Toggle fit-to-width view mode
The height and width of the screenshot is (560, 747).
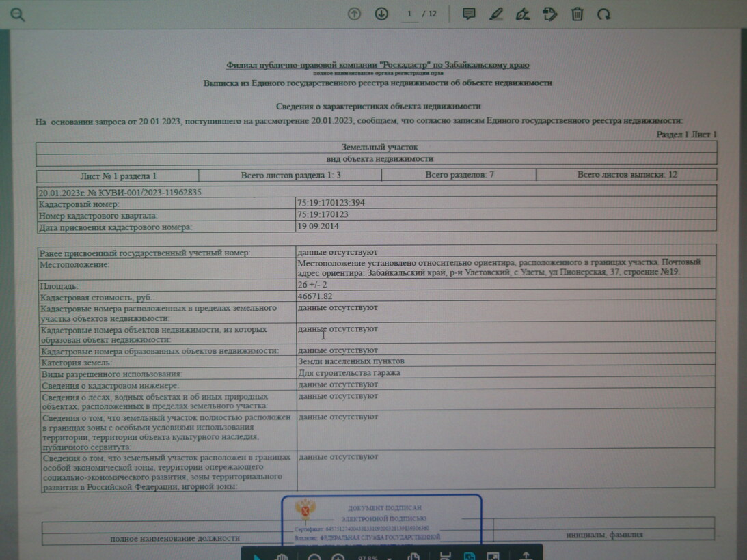click(445, 556)
